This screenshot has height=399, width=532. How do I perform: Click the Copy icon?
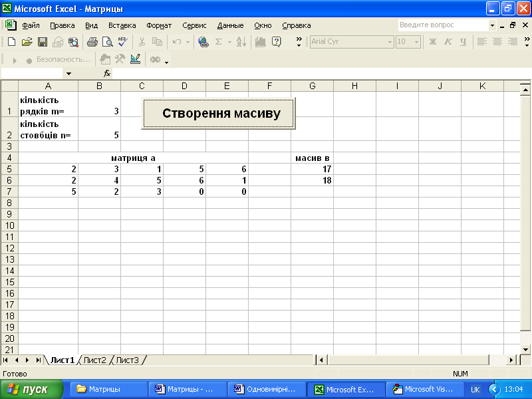pos(157,42)
